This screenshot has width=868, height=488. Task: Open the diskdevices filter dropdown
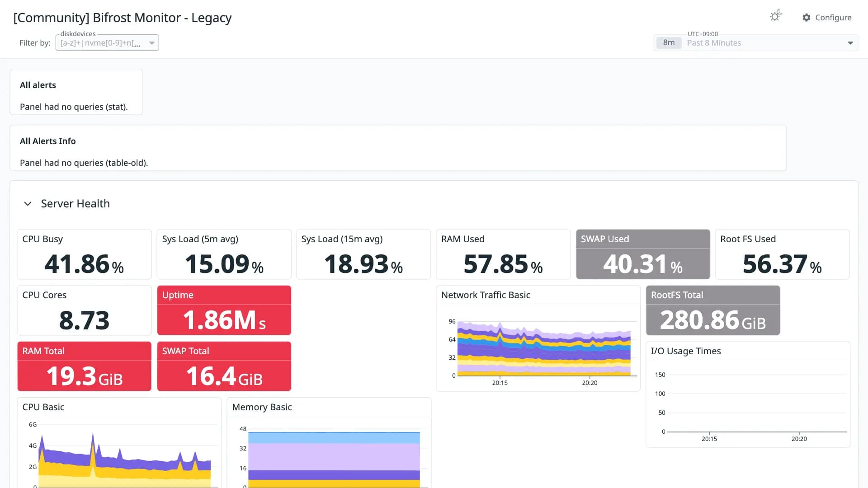[107, 43]
